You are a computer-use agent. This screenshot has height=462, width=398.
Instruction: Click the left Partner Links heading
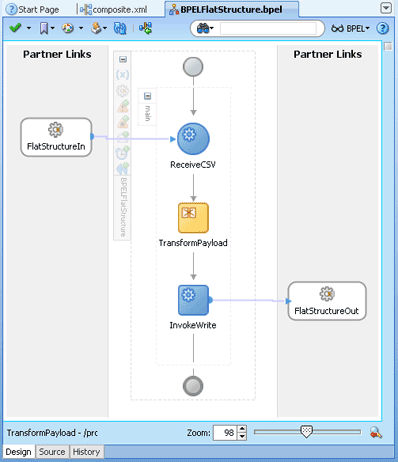pos(57,54)
